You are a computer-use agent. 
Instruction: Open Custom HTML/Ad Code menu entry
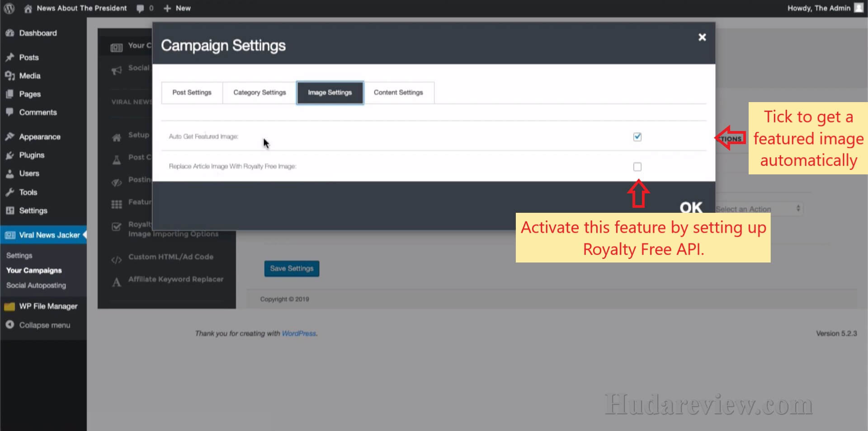(x=171, y=257)
